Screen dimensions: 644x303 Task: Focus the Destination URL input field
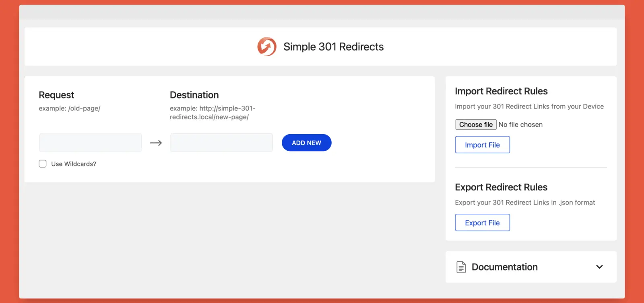(221, 143)
